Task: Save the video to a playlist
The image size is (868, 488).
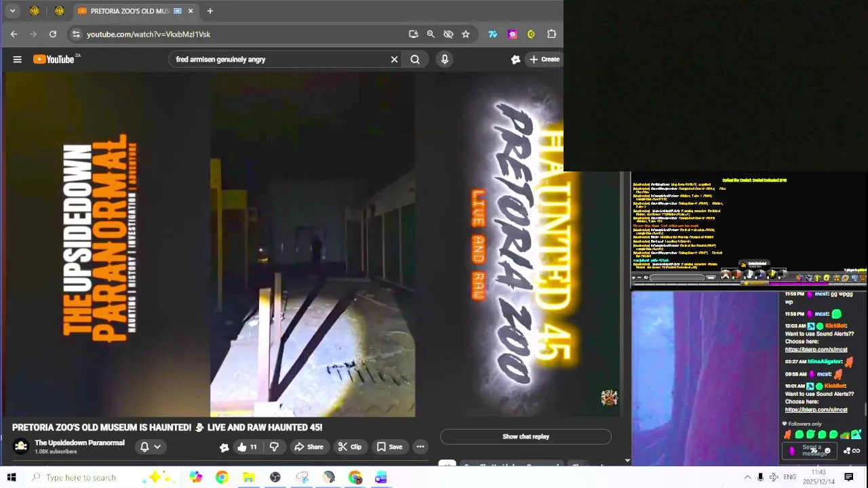Action: point(390,447)
